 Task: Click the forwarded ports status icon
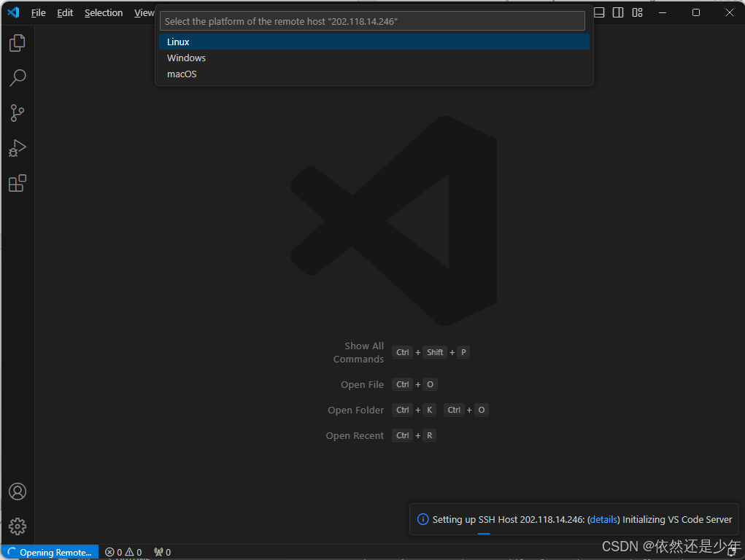click(163, 553)
